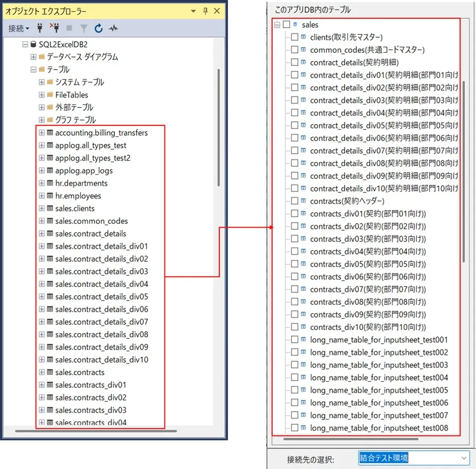Click the table icon beside hr.employees
Image resolution: width=476 pixels, height=469 pixels.
[50, 196]
